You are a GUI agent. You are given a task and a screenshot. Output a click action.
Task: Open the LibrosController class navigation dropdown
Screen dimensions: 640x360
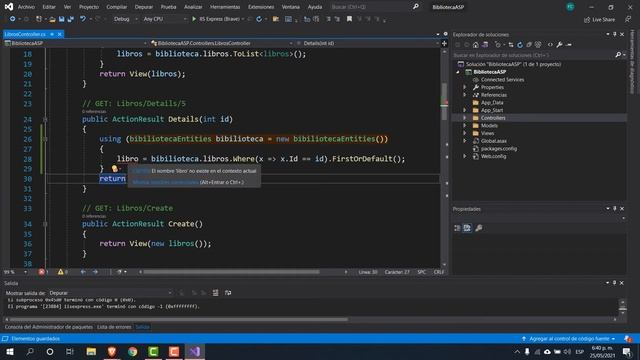[222, 43]
